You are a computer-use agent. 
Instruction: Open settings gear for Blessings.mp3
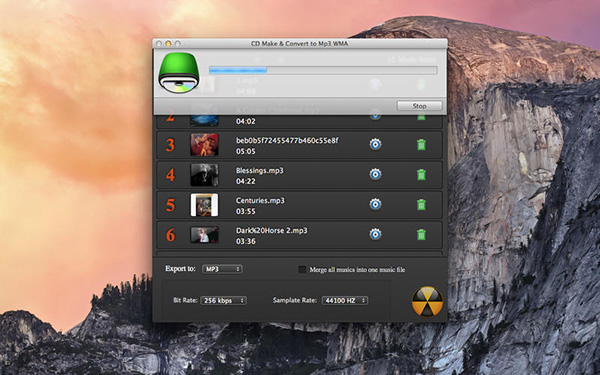[375, 174]
